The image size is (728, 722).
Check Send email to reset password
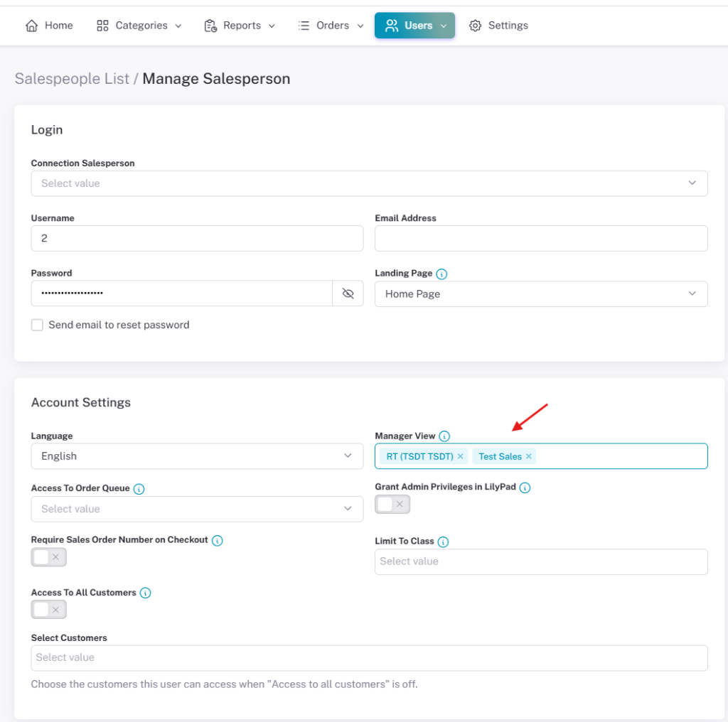pyautogui.click(x=37, y=325)
